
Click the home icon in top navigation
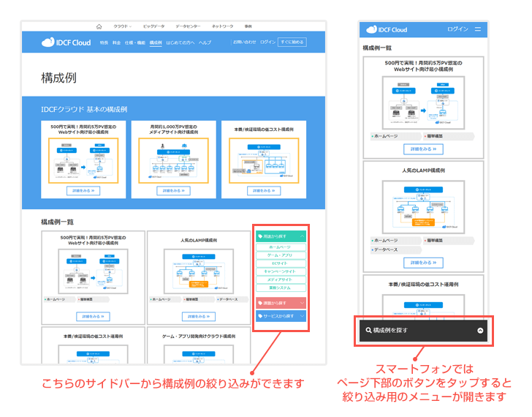click(99, 26)
